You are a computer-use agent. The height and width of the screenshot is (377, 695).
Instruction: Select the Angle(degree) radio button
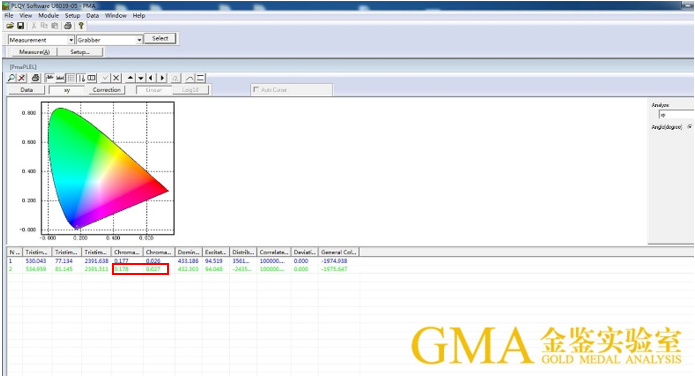coord(690,127)
